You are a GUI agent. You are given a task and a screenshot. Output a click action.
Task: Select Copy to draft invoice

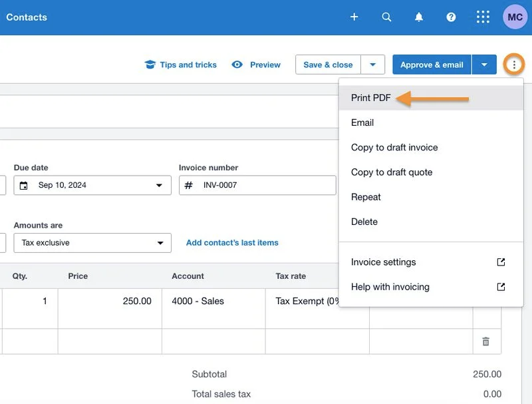(x=431, y=147)
